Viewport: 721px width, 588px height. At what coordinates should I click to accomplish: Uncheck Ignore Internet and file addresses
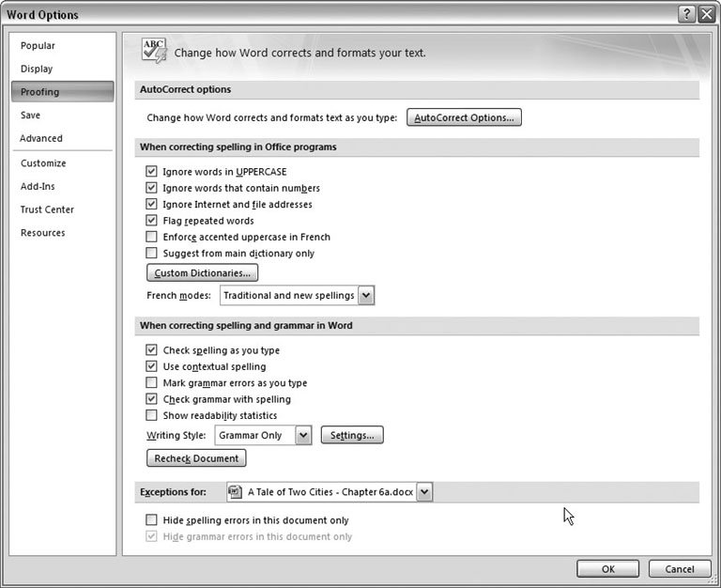pos(151,204)
